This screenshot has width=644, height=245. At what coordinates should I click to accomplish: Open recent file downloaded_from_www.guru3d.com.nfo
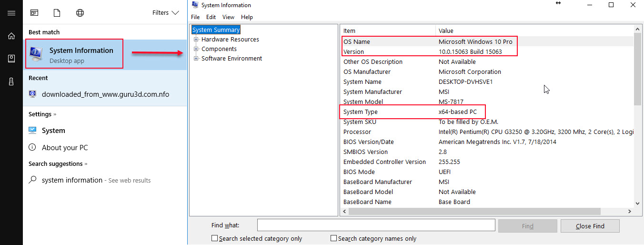105,94
